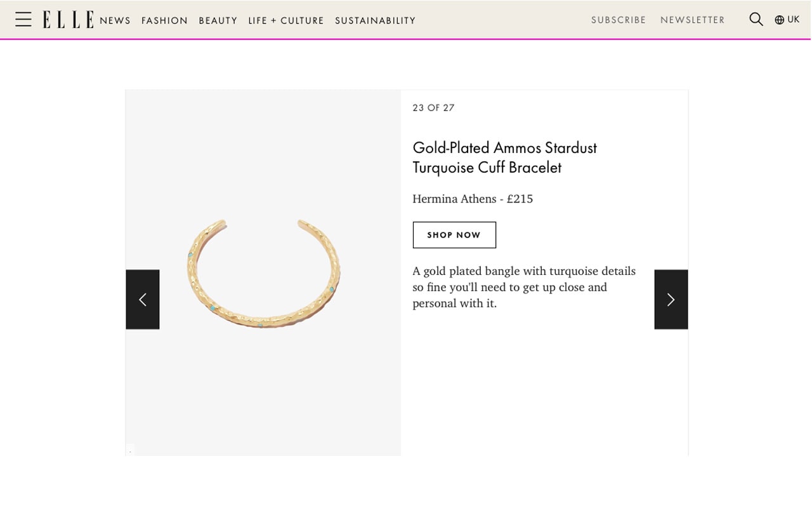Click the globe region icon
The height and width of the screenshot is (508, 812).
(780, 20)
